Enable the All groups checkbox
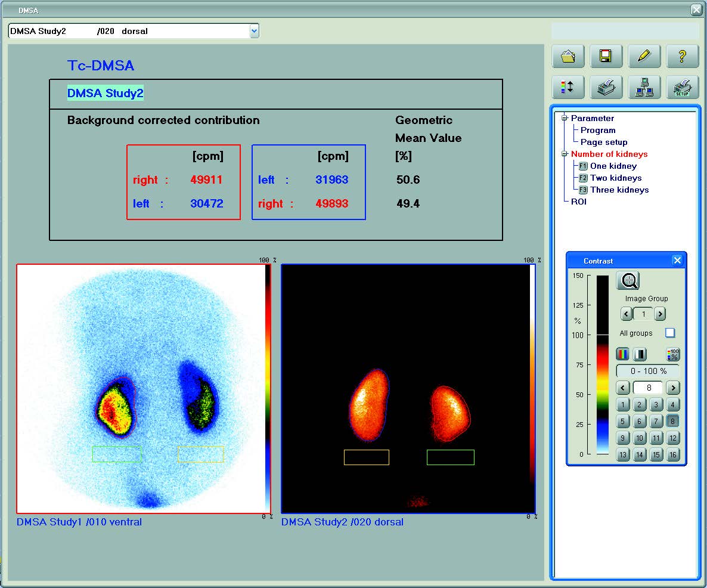707x588 pixels. [670, 333]
